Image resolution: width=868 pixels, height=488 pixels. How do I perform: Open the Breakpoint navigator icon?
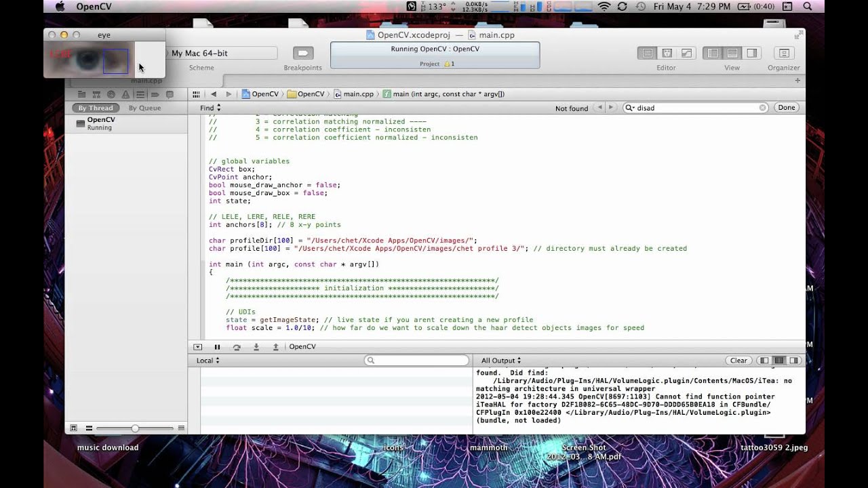pyautogui.click(x=155, y=94)
